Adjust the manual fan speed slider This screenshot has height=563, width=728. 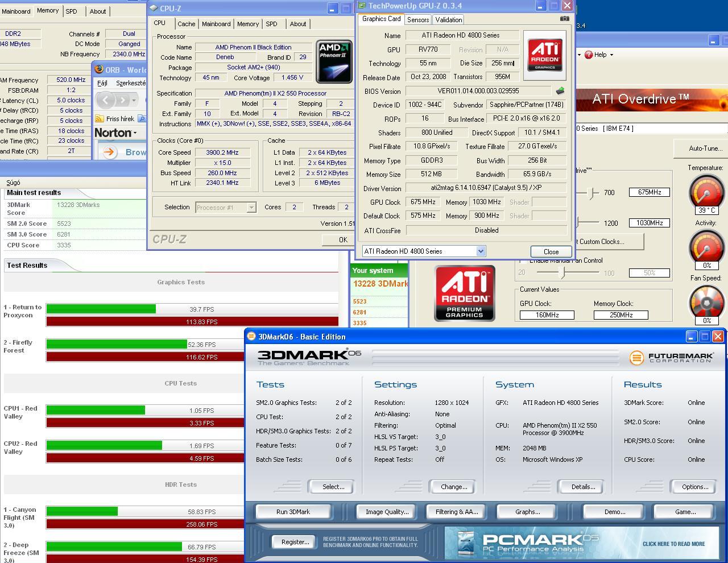click(x=562, y=273)
